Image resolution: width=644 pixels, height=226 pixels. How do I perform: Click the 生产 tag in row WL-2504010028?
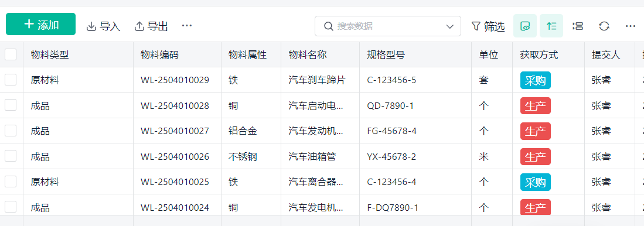pyautogui.click(x=535, y=106)
